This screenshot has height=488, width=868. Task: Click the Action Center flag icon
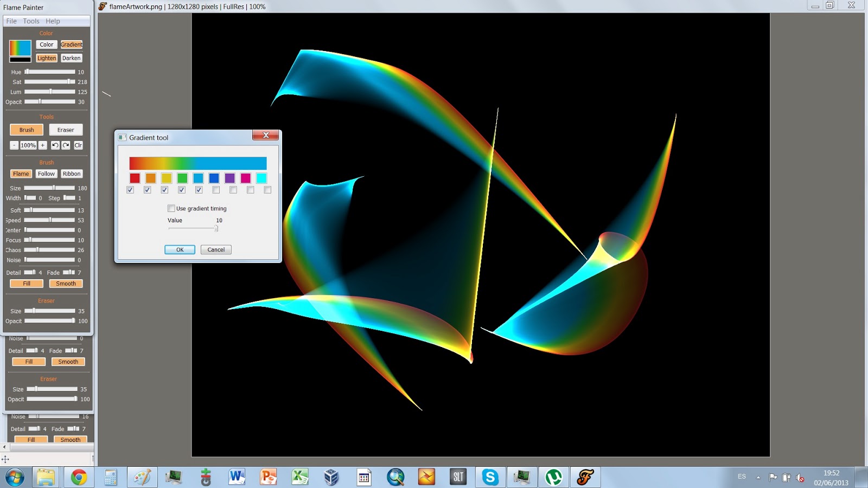773,477
